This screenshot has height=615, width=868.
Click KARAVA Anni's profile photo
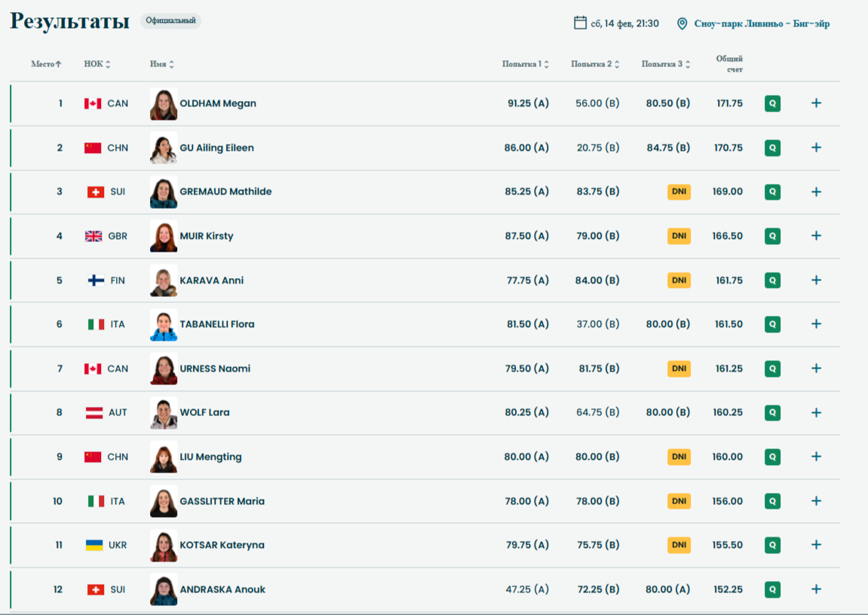164,280
